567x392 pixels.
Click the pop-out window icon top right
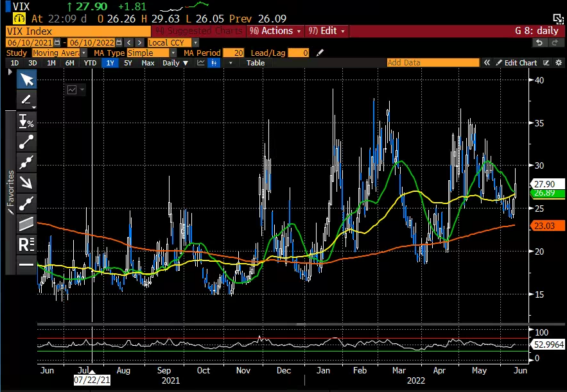pos(558,19)
